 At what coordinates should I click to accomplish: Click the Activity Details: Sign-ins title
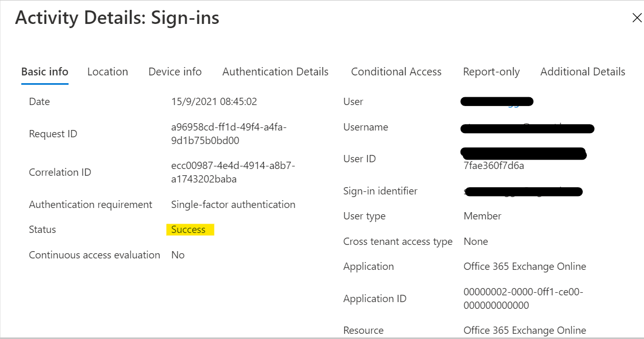pyautogui.click(x=117, y=17)
